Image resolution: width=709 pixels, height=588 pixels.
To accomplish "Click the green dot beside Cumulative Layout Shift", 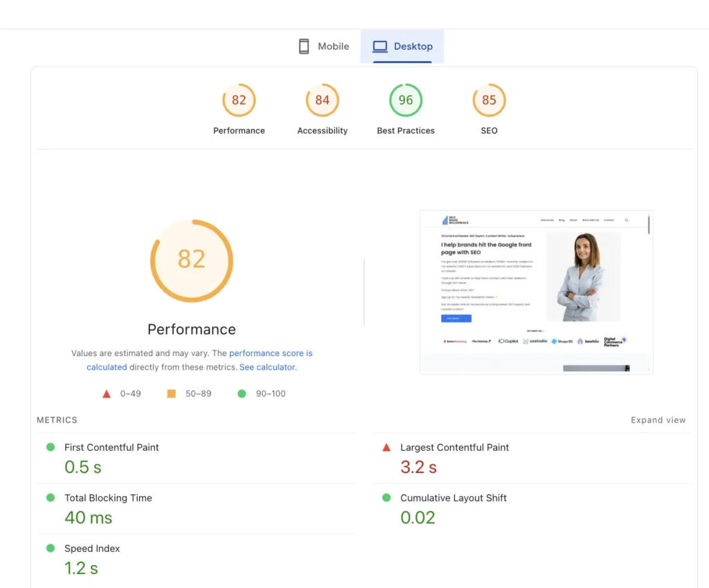I will (386, 498).
